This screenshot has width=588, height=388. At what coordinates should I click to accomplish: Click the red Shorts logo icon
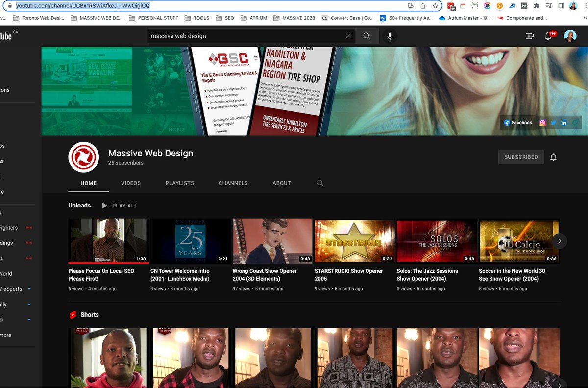coord(73,315)
